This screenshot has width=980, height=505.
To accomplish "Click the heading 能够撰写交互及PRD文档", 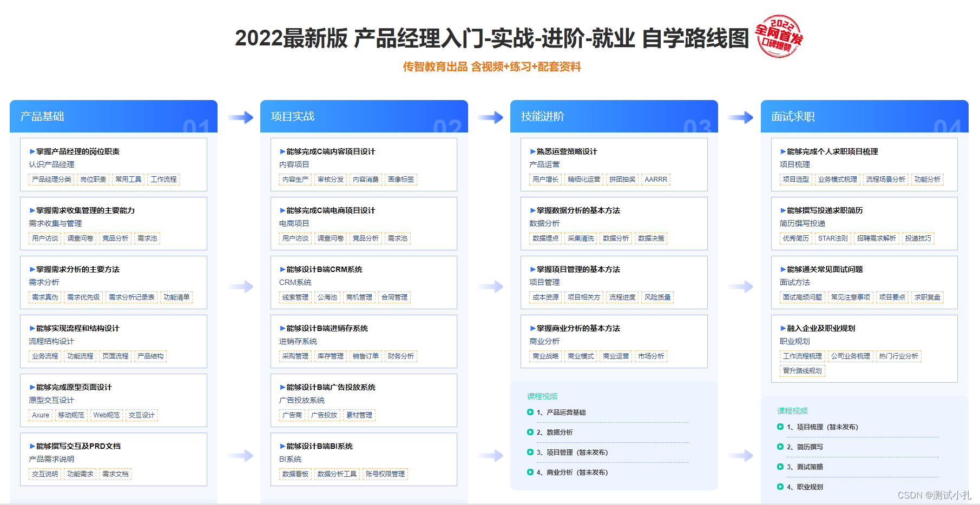I will [x=78, y=446].
